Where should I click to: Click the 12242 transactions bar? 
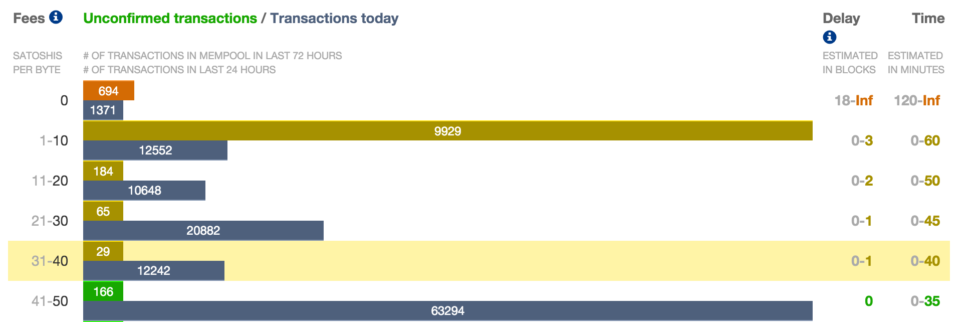click(x=153, y=271)
